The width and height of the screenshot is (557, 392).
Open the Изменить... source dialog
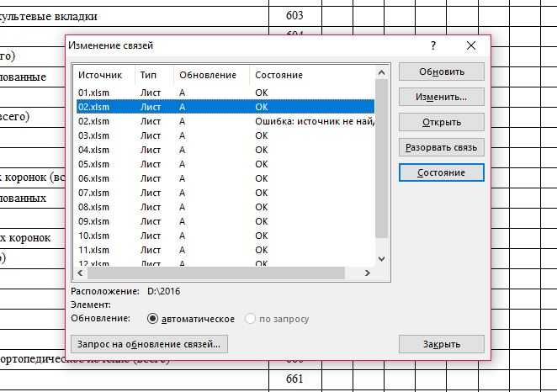click(442, 97)
